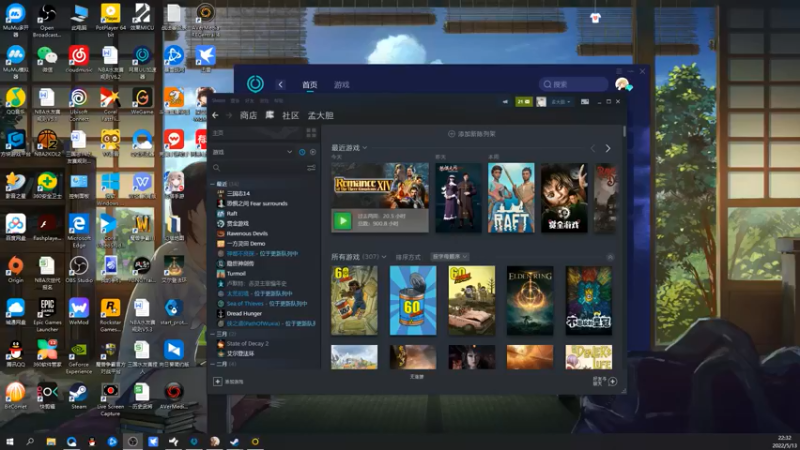Toggle show ready-to-play games icon
Screen dimensions: 800x450
tap(313, 152)
